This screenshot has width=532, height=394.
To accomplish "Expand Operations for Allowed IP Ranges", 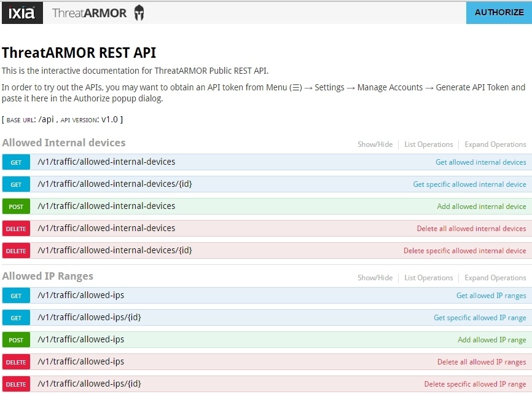I will point(495,278).
